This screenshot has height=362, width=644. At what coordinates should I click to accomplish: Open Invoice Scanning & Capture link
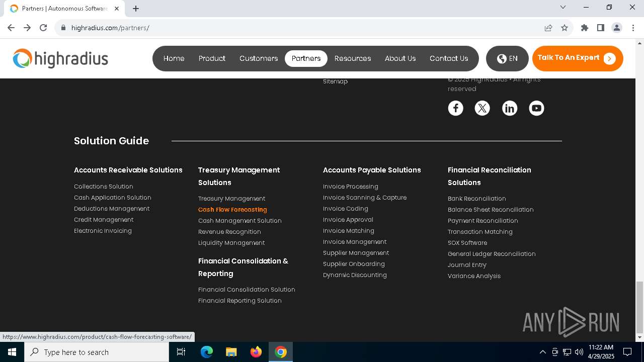(x=365, y=198)
